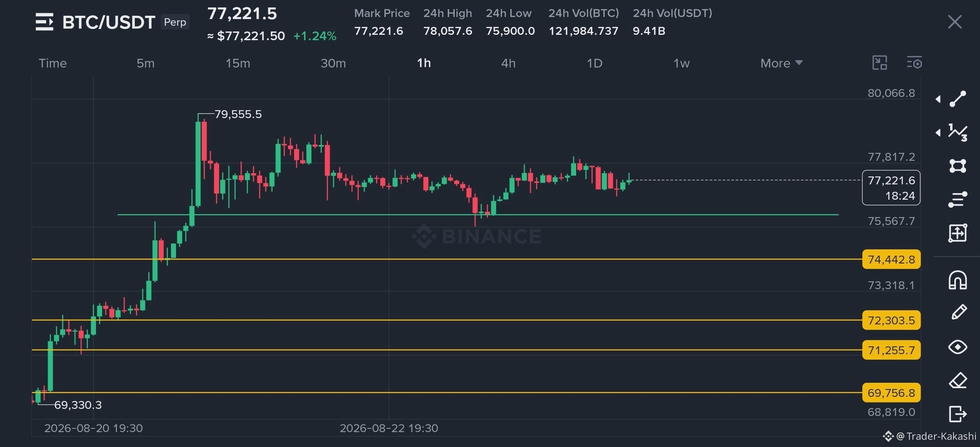This screenshot has height=447, width=980.
Task: Switch to 4h interval
Action: pyautogui.click(x=508, y=63)
